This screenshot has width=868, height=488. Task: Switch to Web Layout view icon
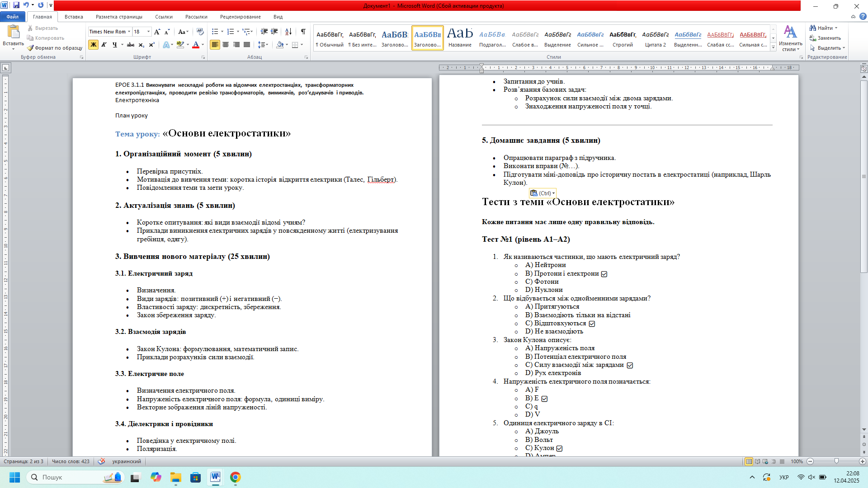765,461
